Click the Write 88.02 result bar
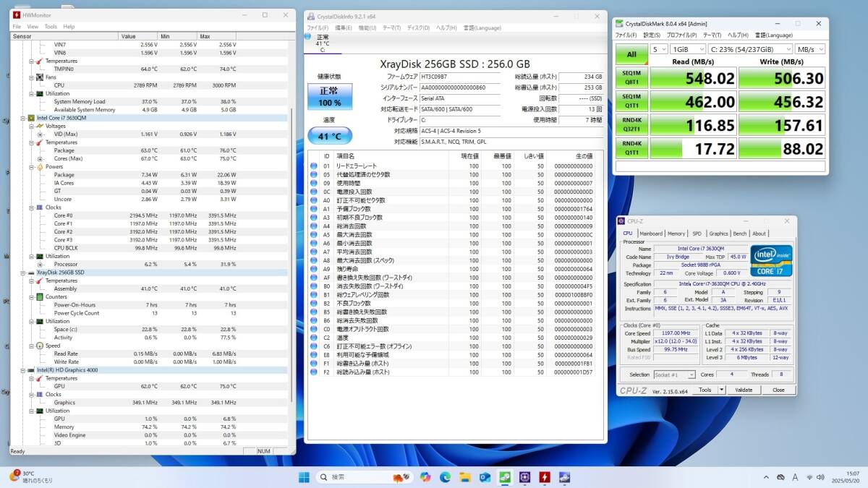 point(783,148)
